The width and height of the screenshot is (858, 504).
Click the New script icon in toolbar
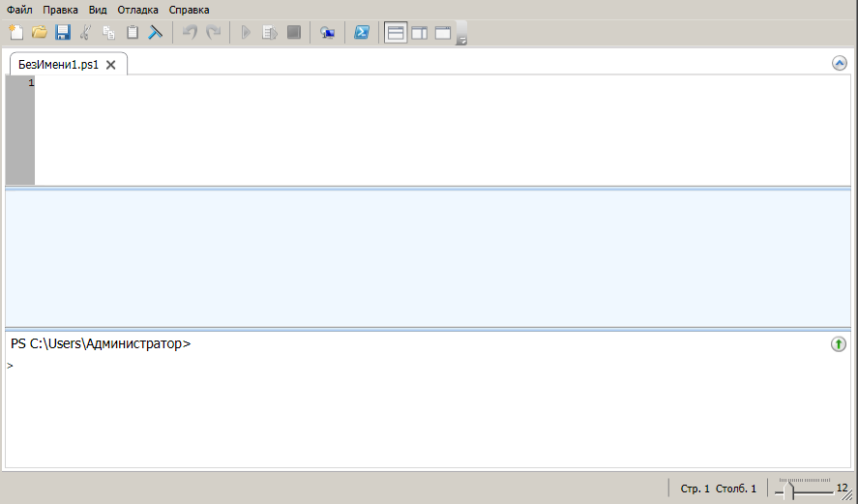(x=15, y=32)
